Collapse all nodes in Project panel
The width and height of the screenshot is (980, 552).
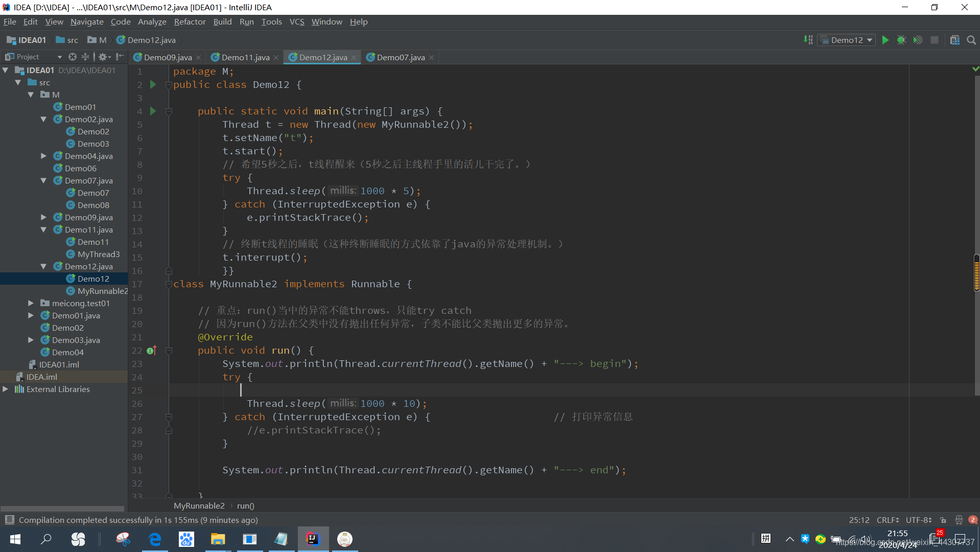tap(85, 57)
